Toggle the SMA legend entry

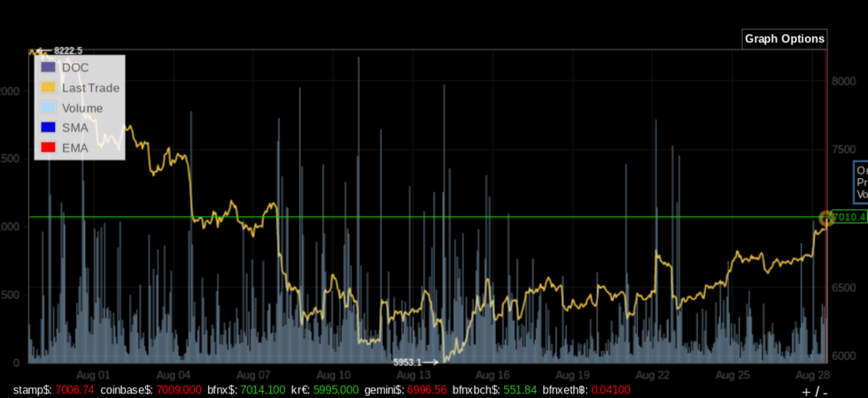74,128
